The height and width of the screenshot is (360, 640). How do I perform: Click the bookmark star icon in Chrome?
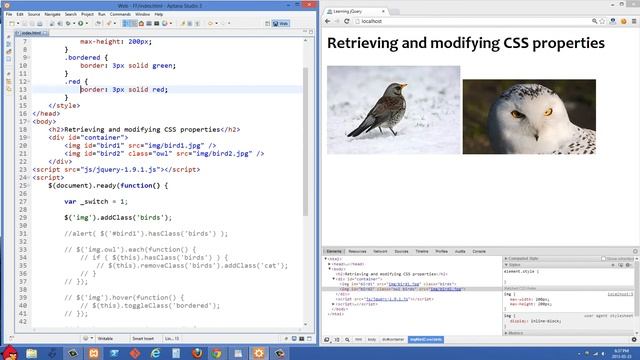(602, 21)
